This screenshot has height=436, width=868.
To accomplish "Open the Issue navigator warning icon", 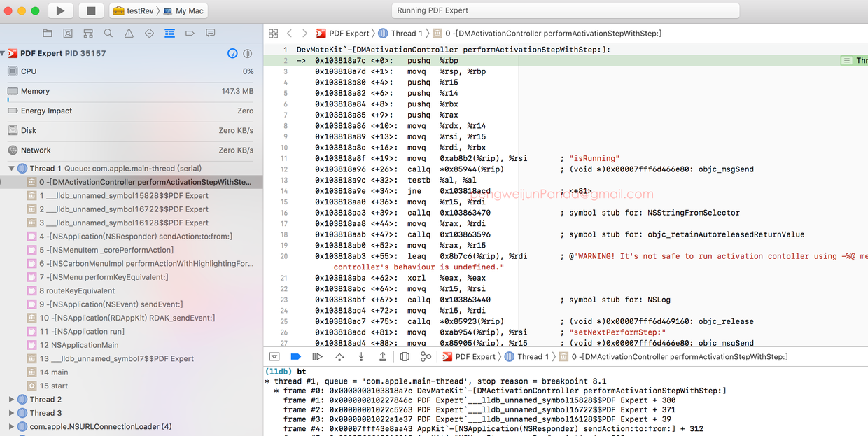I will pos(129,33).
